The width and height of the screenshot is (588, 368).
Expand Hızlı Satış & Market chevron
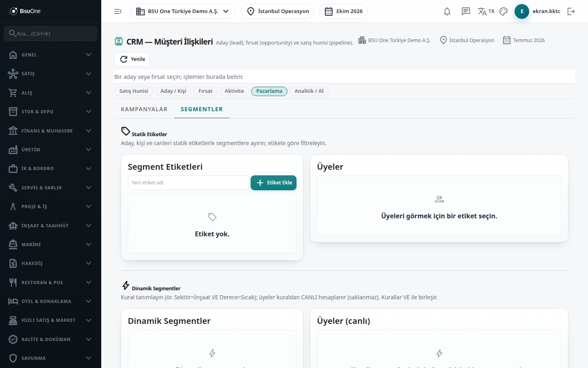point(89,320)
